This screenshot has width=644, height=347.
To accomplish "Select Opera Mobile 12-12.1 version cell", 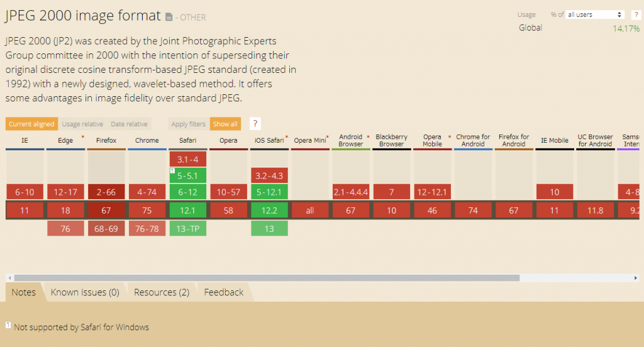I will (x=432, y=192).
